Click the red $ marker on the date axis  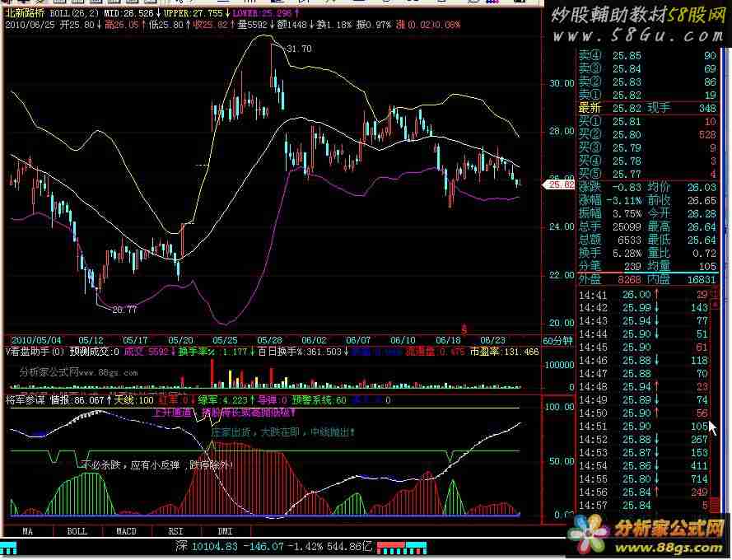tap(464, 329)
